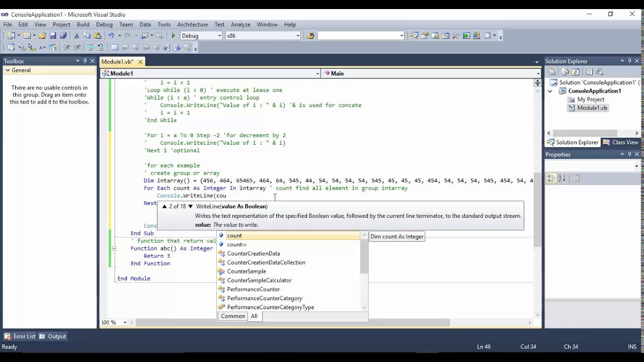This screenshot has width=644, height=362.
Task: Open the Architecture menu
Action: (x=192, y=24)
